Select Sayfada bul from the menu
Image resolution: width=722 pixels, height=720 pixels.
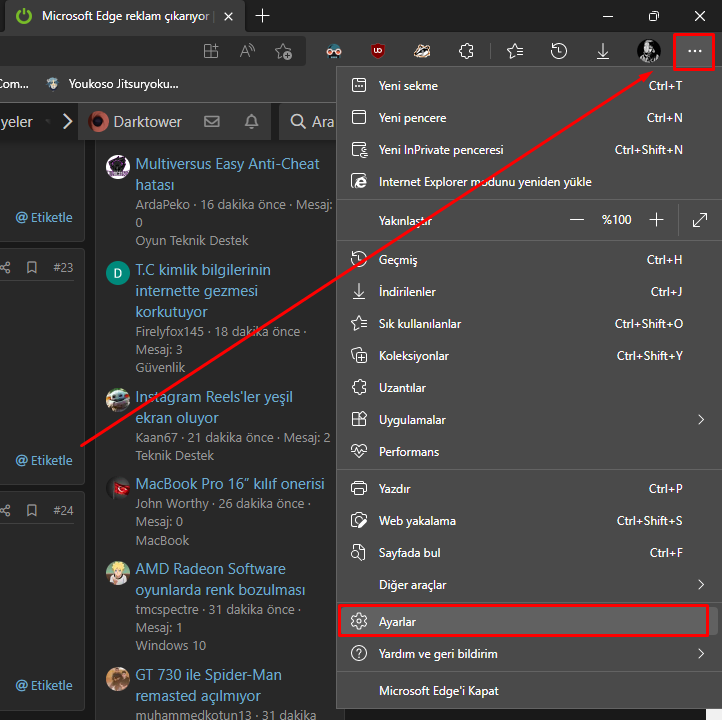click(x=529, y=552)
